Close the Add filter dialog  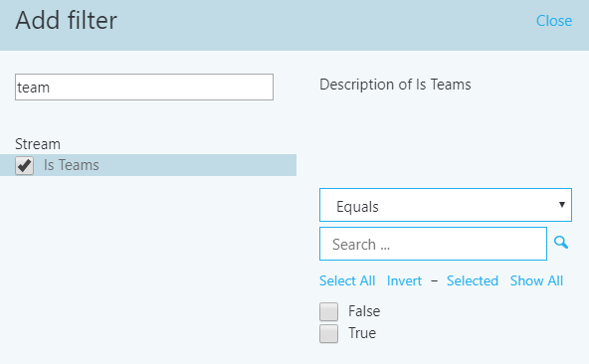554,21
